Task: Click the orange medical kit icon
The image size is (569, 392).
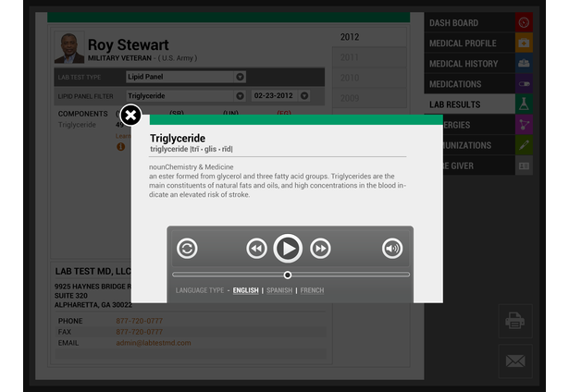Action: 524,43
